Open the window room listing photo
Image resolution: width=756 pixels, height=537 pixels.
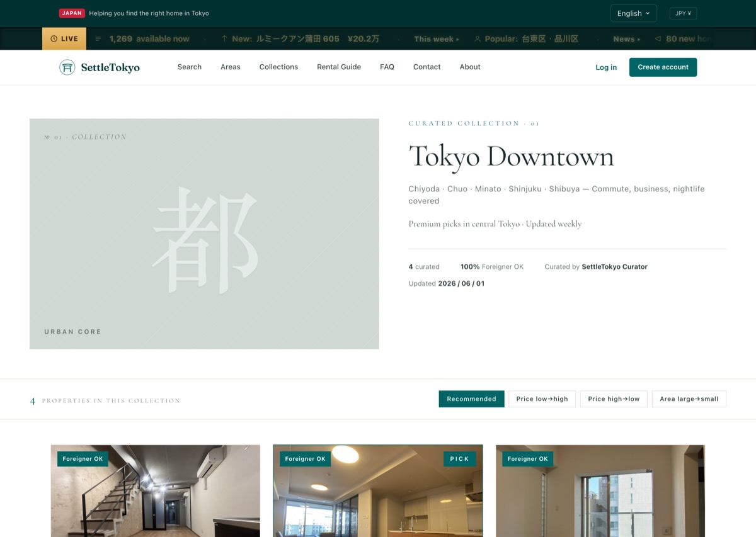(600, 491)
